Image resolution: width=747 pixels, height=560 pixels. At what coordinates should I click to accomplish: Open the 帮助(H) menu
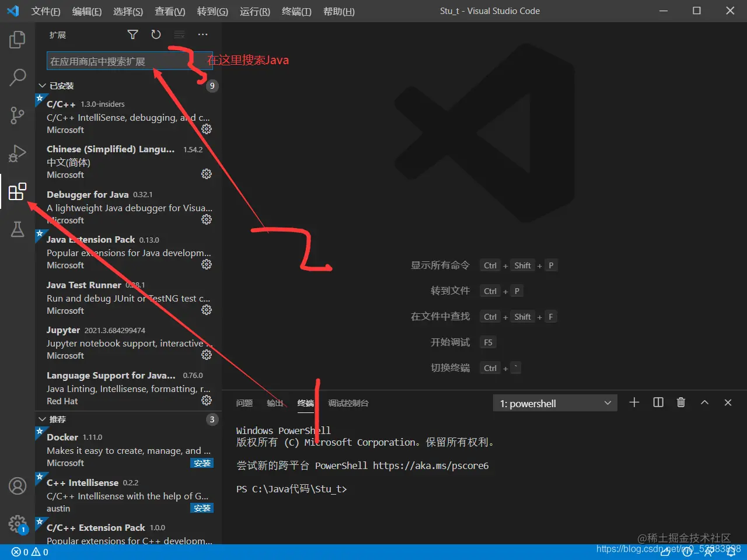click(338, 11)
